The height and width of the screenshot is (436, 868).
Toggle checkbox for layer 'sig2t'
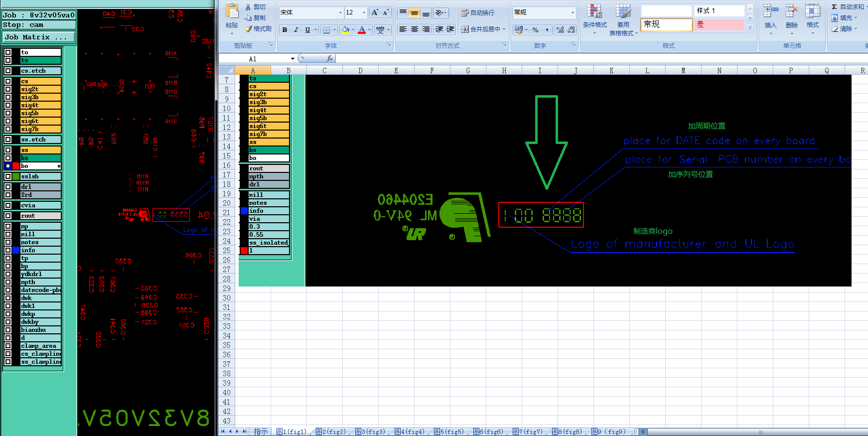click(x=8, y=89)
